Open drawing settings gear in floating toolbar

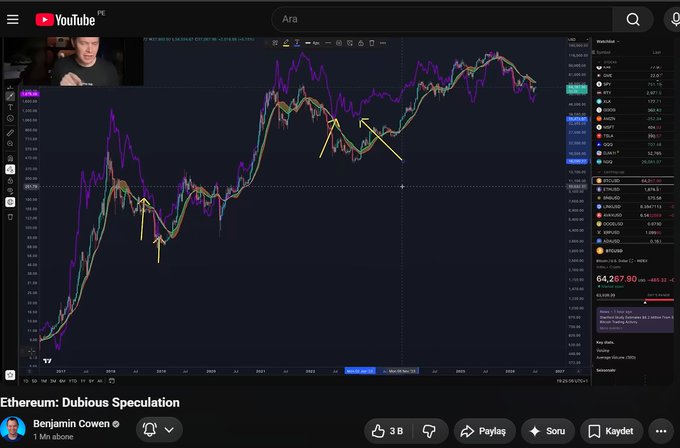(339, 43)
